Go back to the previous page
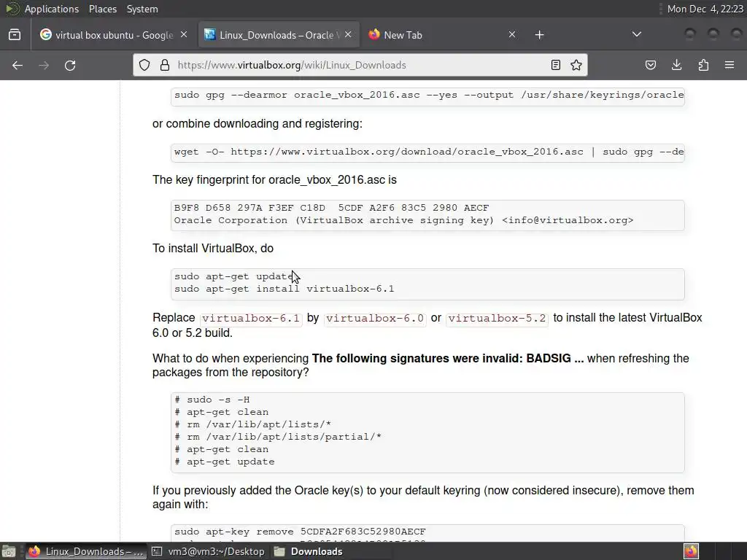The image size is (747, 560). [x=18, y=65]
